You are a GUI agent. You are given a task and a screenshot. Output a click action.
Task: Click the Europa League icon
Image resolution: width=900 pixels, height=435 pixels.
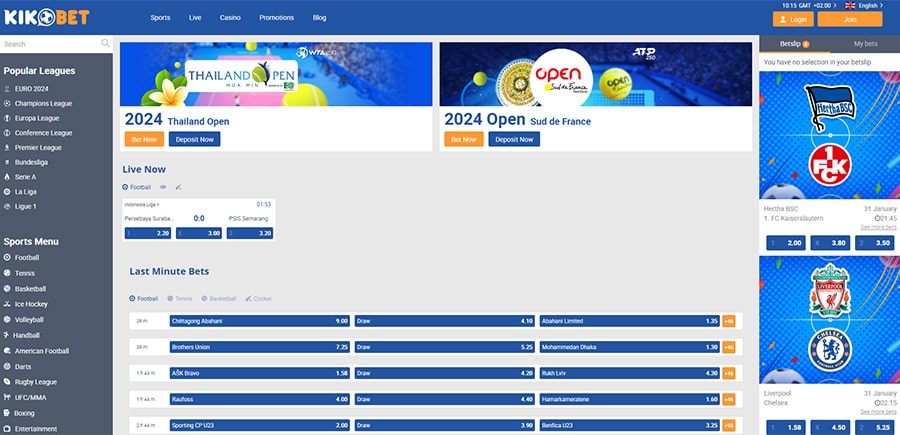(7, 118)
